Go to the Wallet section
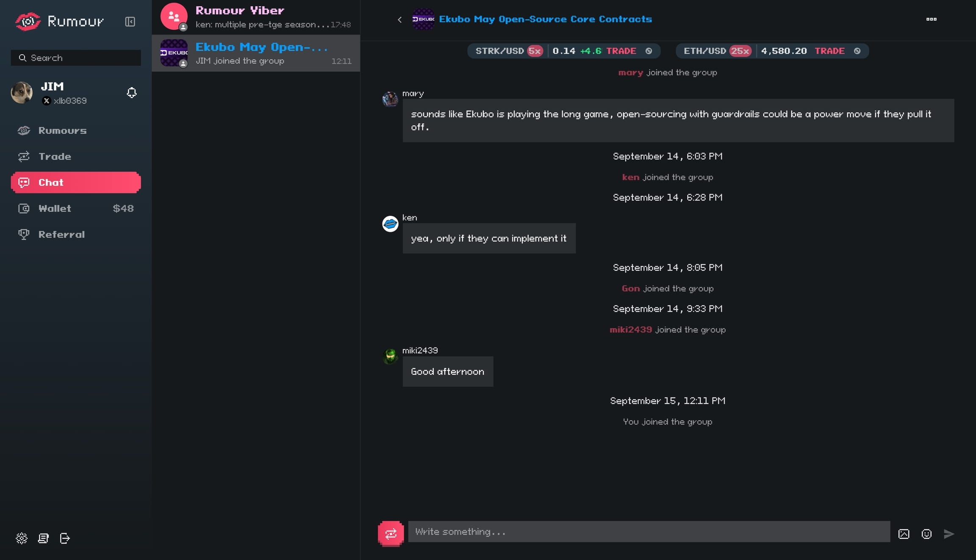The width and height of the screenshot is (976, 560). pyautogui.click(x=55, y=208)
